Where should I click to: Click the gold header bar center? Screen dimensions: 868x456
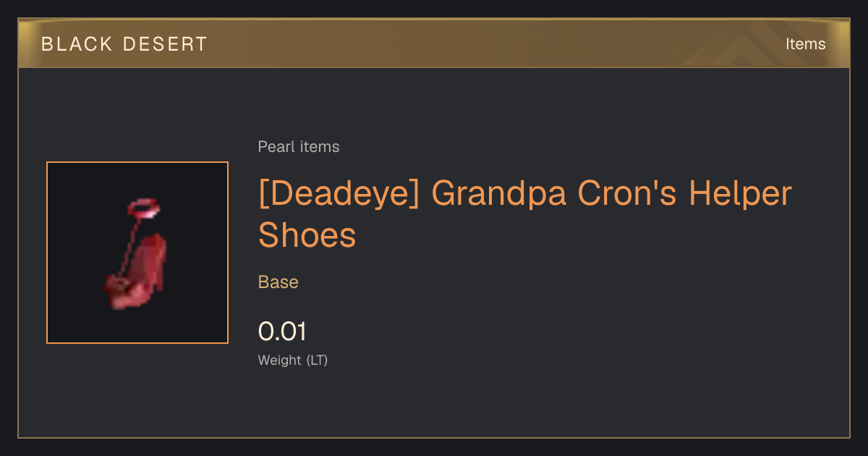[x=434, y=44]
